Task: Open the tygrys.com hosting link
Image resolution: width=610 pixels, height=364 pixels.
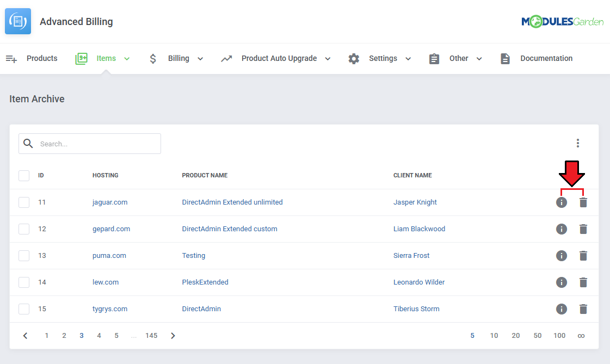Action: point(110,309)
